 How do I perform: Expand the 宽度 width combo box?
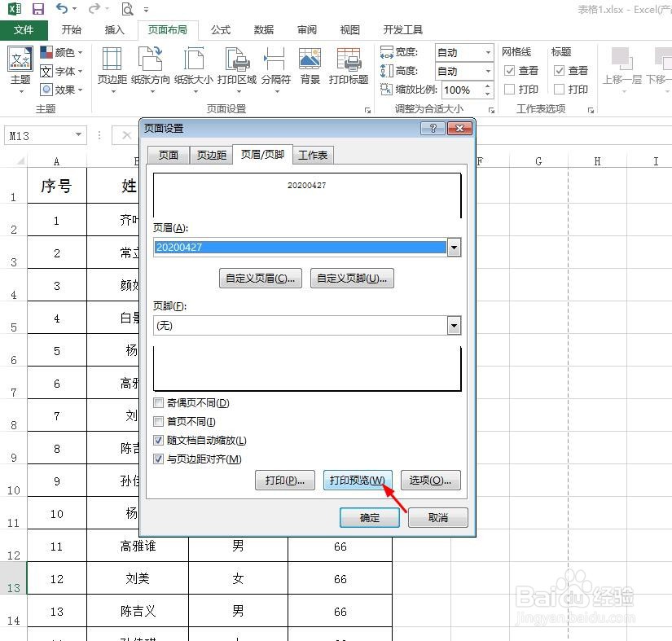[x=486, y=51]
